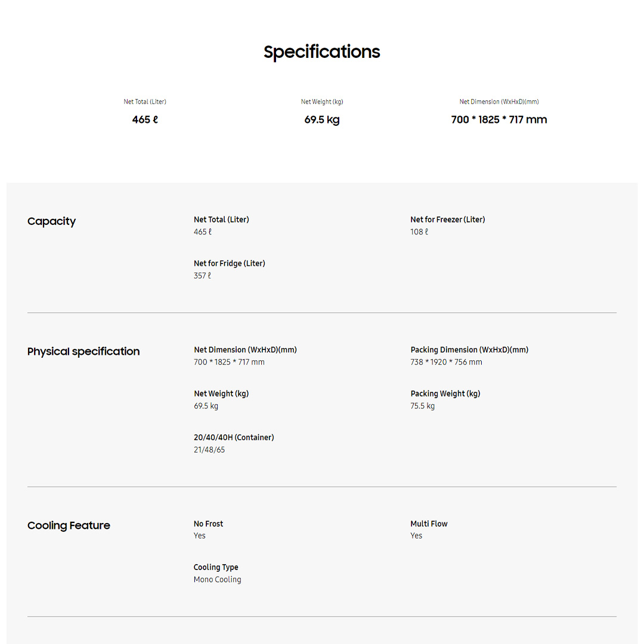644x644 pixels.
Task: Click the Packing Dimension (WxHxD)(mm) label
Action: [469, 349]
